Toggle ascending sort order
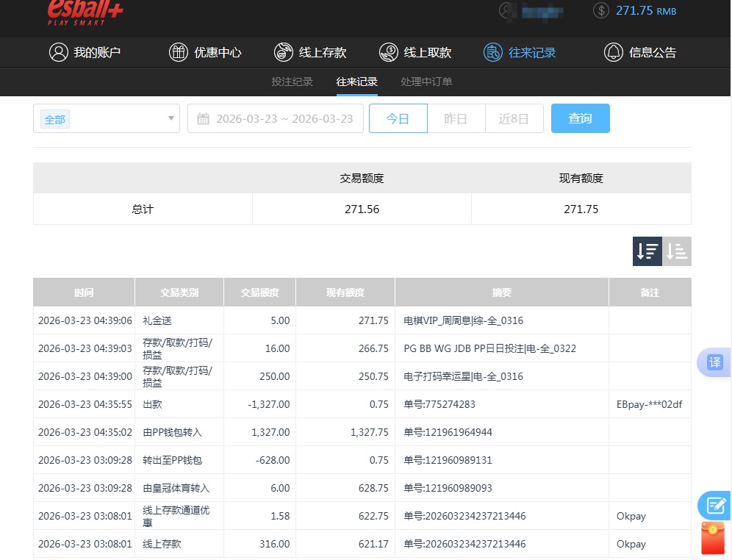Screen dimensions: 732x560 676,251
